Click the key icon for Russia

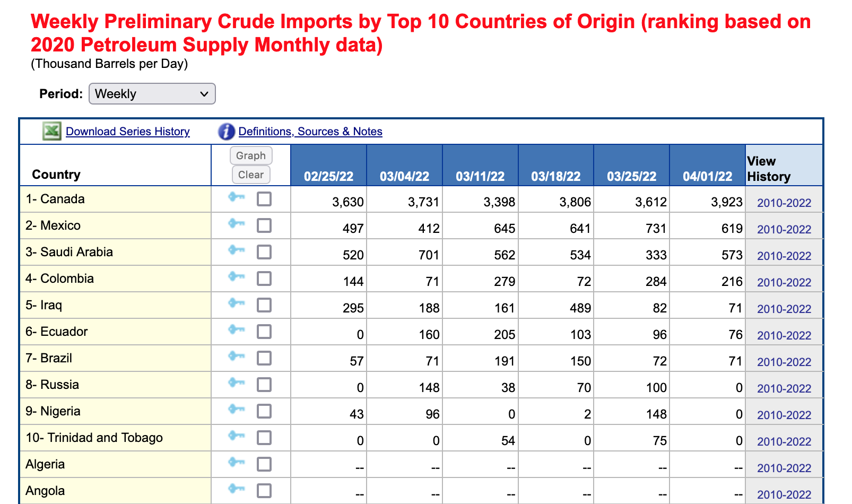point(236,383)
